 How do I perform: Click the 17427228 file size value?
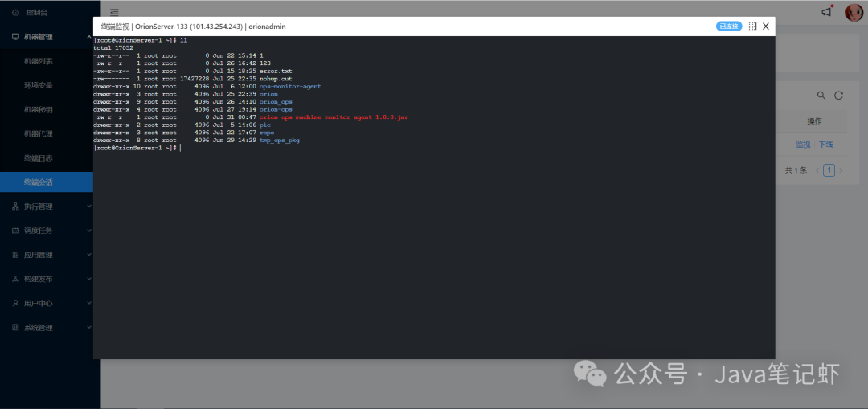coord(194,79)
